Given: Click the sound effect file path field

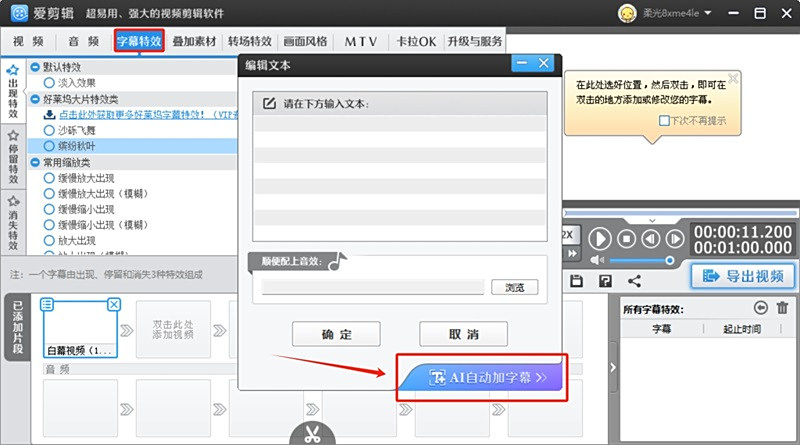Looking at the screenshot, I should [372, 287].
